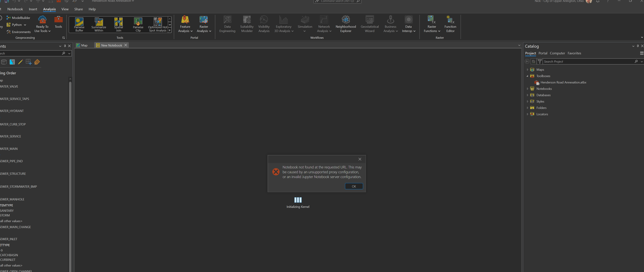Toggle the Catalog filter
Image resolution: width=644 pixels, height=272 pixels.
coord(539,61)
